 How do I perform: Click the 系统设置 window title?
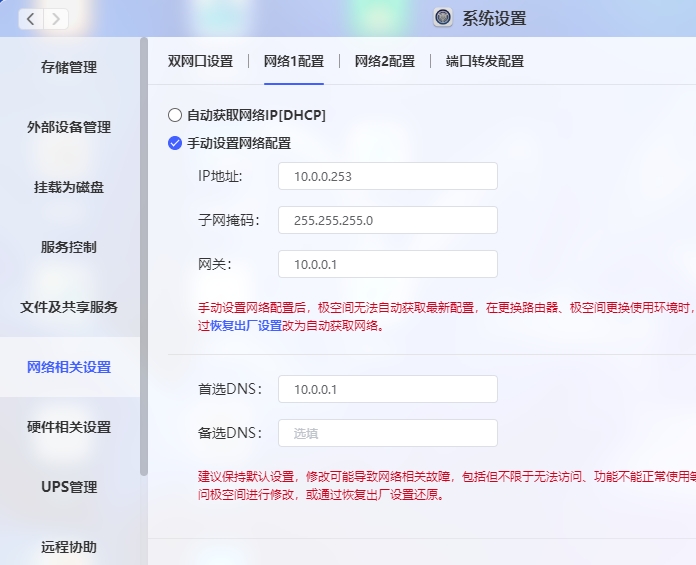tap(494, 19)
